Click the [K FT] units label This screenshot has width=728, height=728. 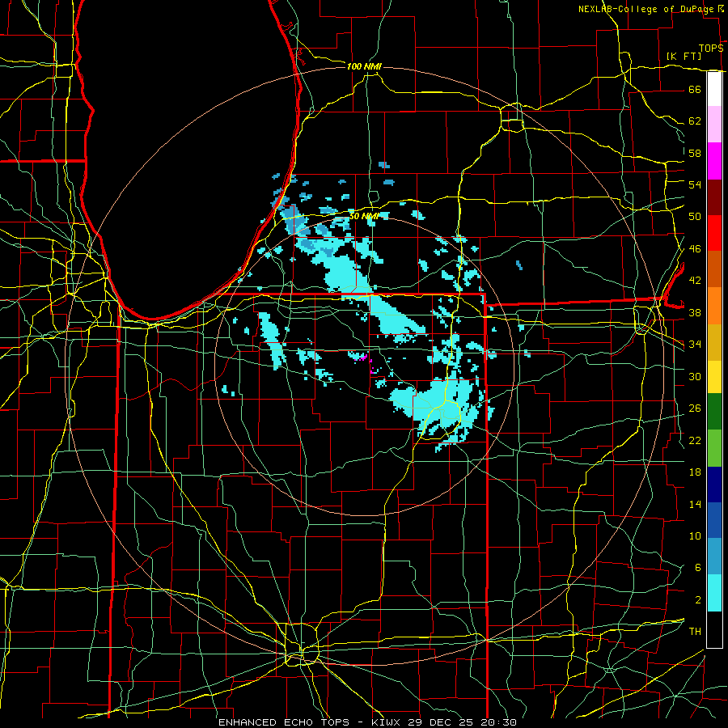[x=684, y=56]
